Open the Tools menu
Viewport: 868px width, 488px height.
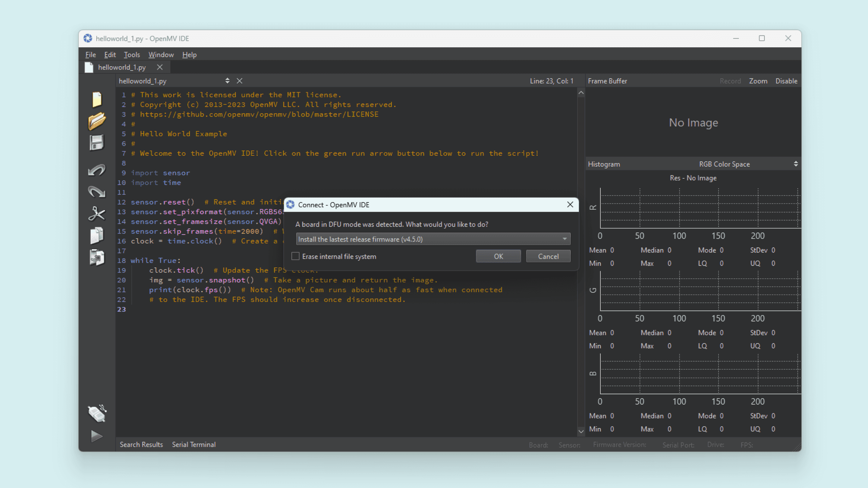click(132, 54)
